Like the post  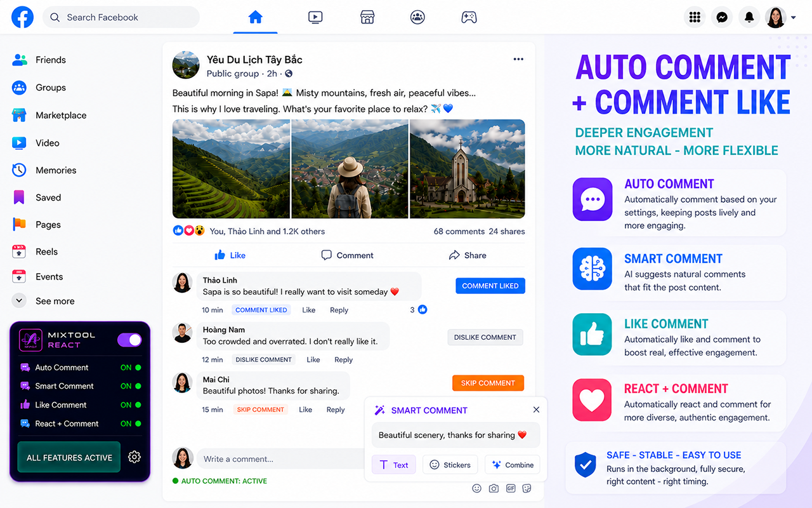point(230,255)
